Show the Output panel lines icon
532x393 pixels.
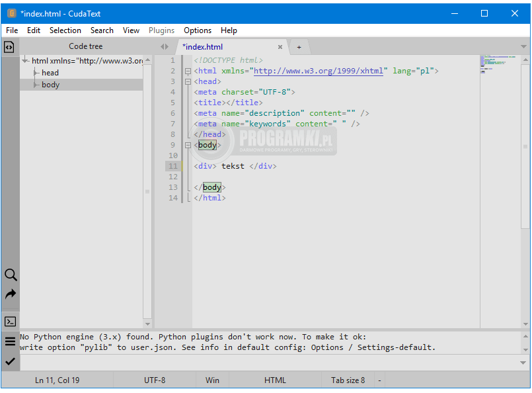10,341
